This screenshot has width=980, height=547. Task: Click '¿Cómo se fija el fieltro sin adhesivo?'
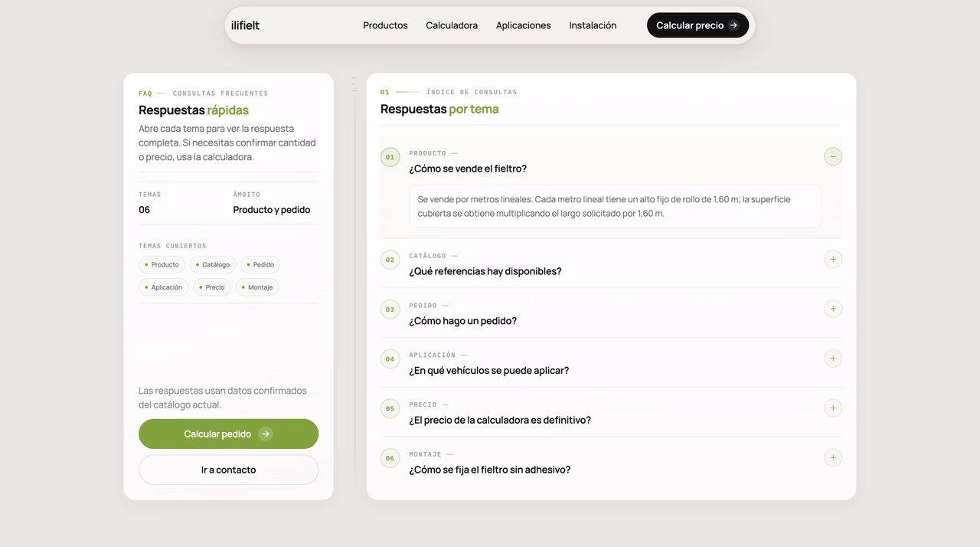coord(490,470)
